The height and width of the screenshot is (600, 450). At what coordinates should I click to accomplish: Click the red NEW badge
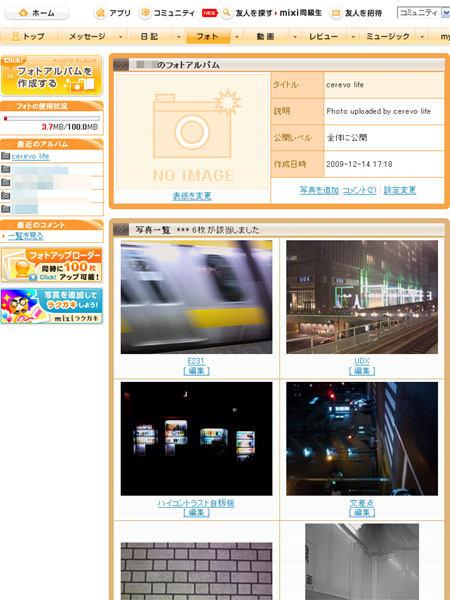209,13
